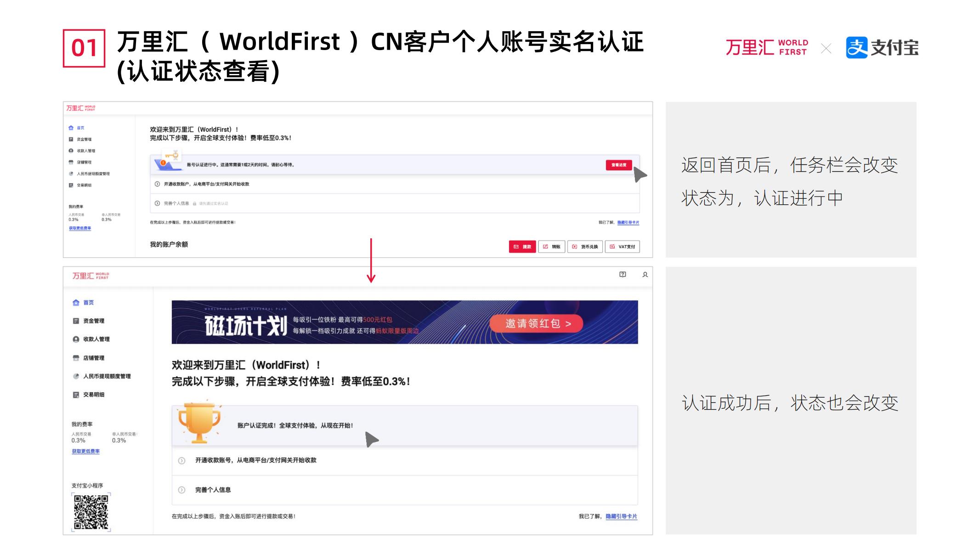This screenshot has height=551, width=980.
Task: View 交易明细 in the lower screenshot
Action: tap(94, 394)
